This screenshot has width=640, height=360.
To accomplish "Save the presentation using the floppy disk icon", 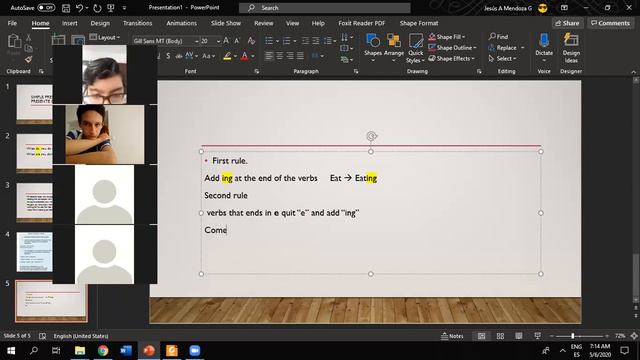I will (66, 8).
